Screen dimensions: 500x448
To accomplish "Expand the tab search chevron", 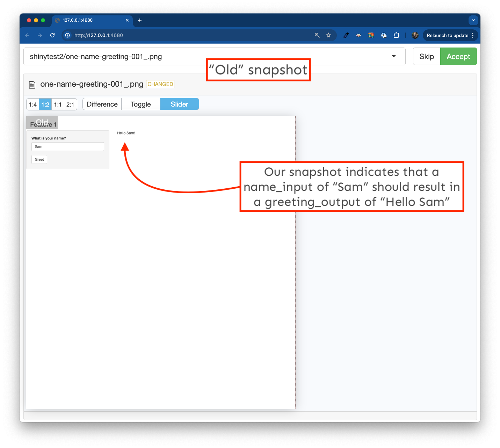I will point(473,20).
